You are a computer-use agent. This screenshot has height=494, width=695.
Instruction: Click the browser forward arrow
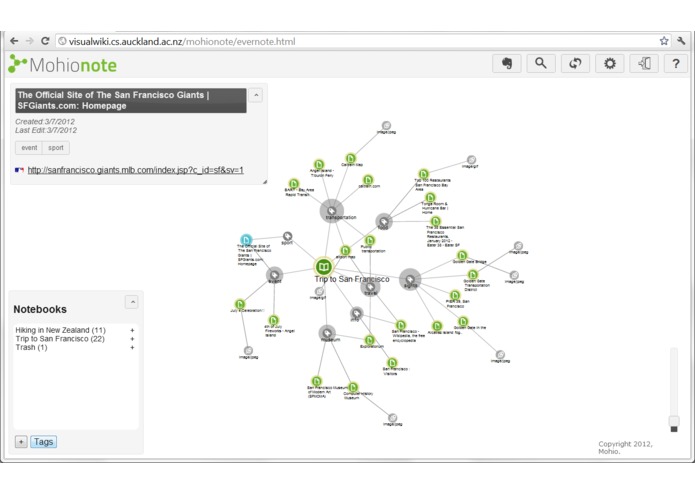(x=30, y=41)
